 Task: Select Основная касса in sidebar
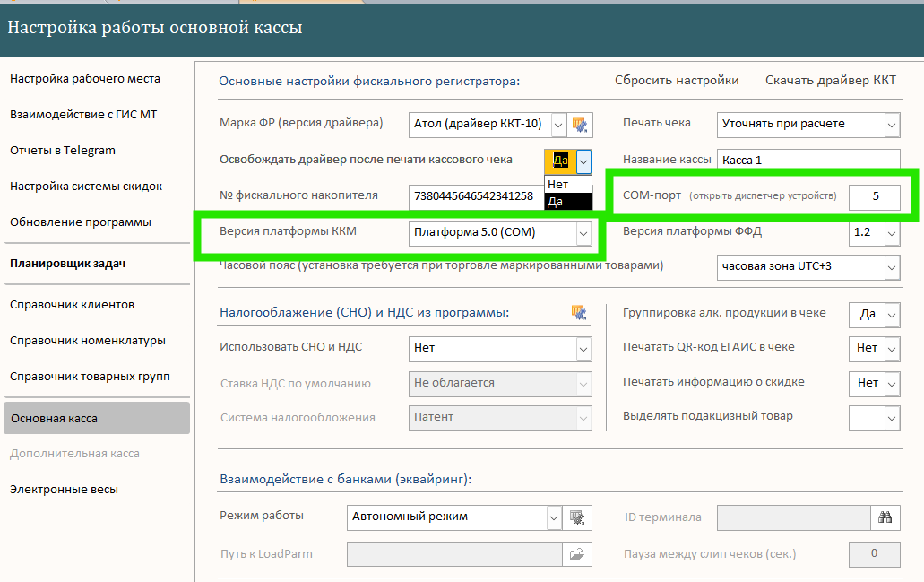point(97,418)
